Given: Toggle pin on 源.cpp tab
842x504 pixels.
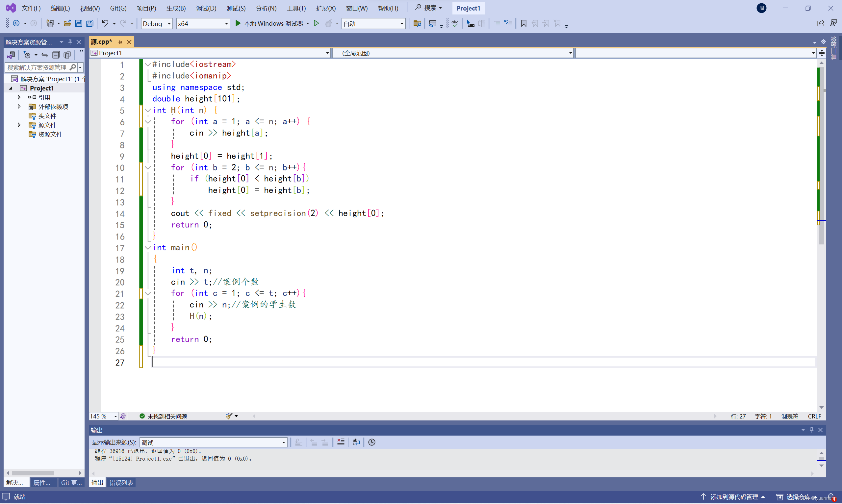Looking at the screenshot, I should coord(120,42).
